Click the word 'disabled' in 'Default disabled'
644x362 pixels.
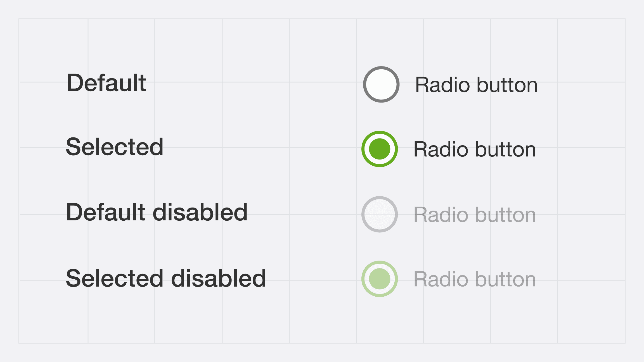click(200, 212)
